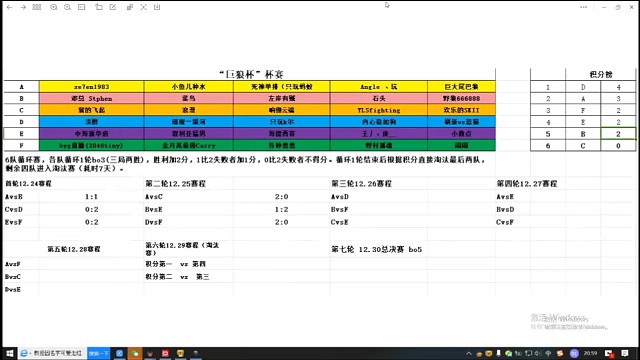The height and width of the screenshot is (360, 640).
Task: Show hidden tray icons with the up chevron
Action: pyautogui.click(x=469, y=353)
